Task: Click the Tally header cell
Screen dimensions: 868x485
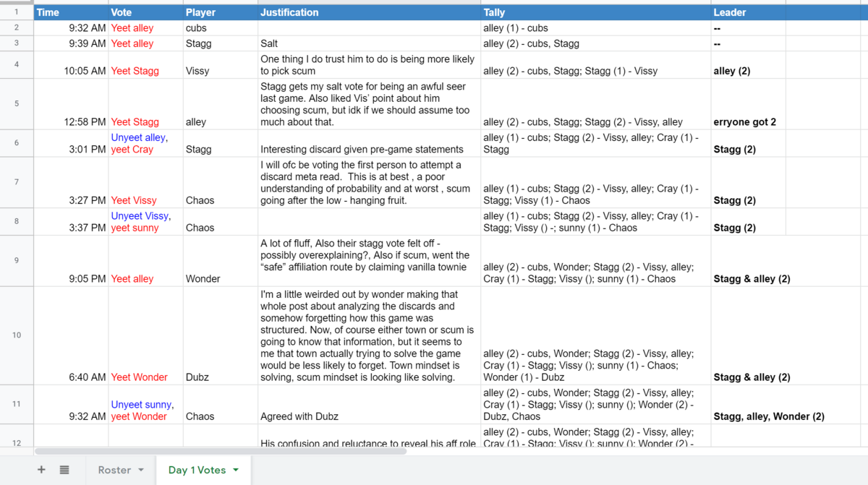Action: pos(595,12)
